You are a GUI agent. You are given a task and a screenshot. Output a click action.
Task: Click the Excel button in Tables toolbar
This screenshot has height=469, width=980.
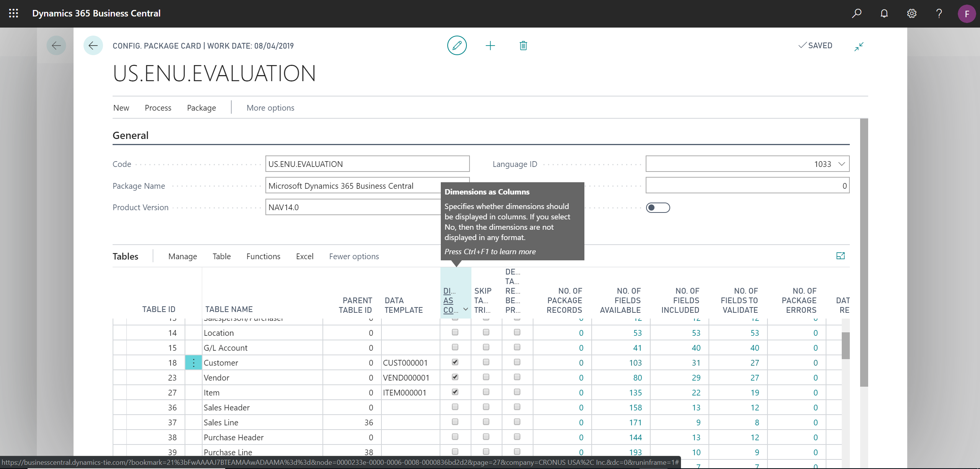[x=304, y=256]
